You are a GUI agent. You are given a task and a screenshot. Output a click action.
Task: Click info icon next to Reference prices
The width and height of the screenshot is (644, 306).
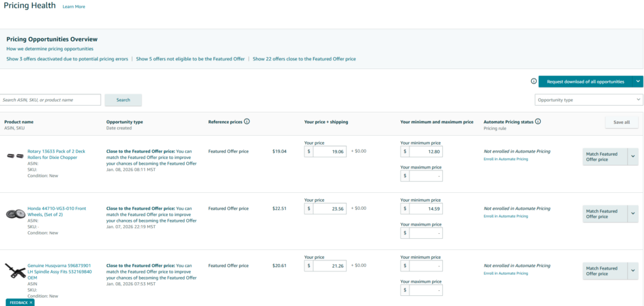pos(247,122)
